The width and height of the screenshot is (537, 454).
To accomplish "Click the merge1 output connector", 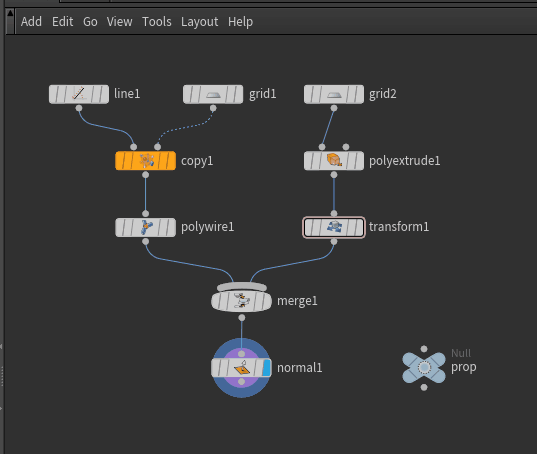I will tap(242, 318).
